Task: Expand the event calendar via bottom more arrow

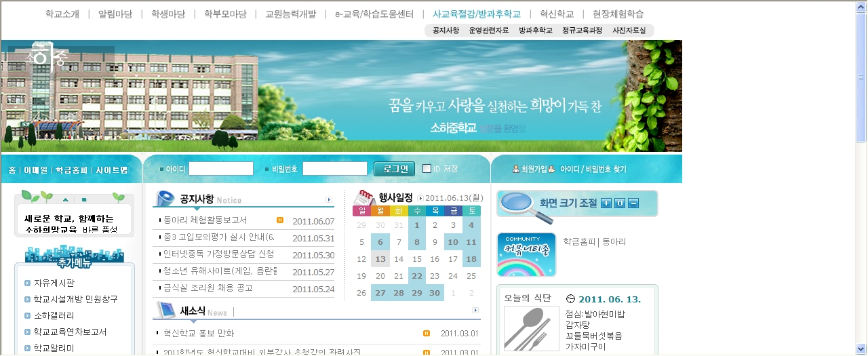Action: tap(476, 311)
